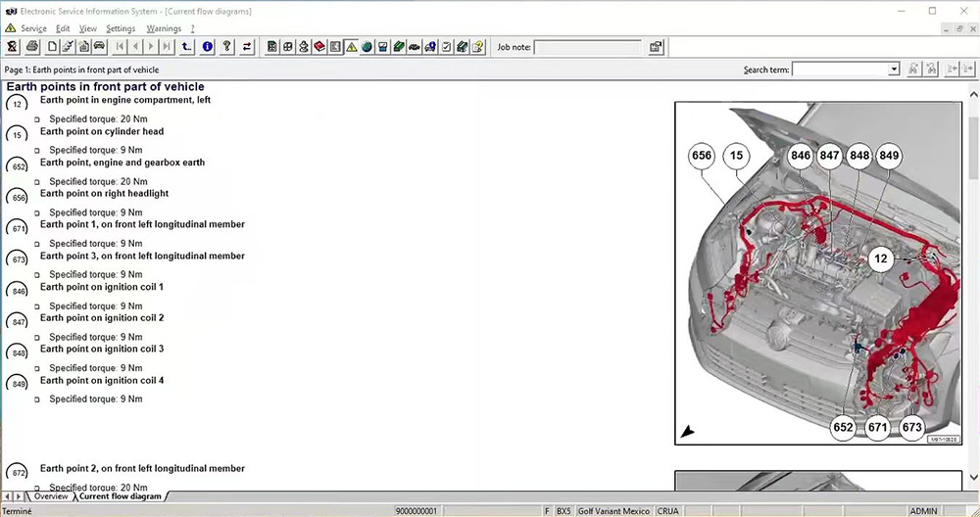Click callout 846 in the engine diagram
The width and height of the screenshot is (980, 517).
(x=800, y=156)
